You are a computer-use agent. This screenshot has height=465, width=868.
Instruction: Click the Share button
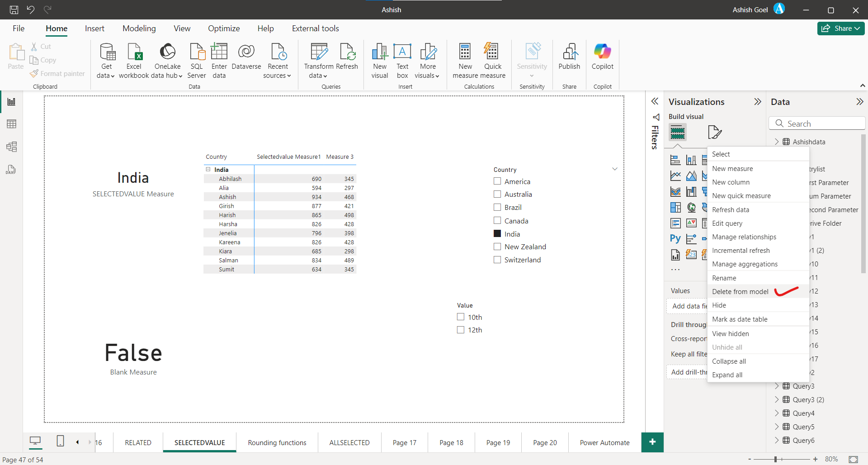(x=840, y=28)
